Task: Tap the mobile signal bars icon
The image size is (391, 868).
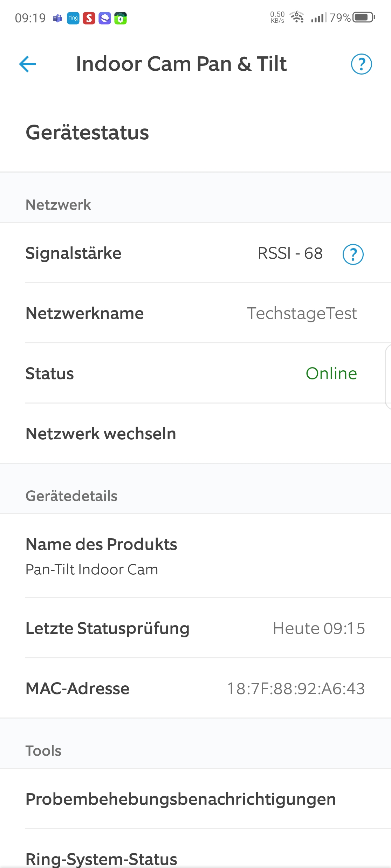Action: point(318,17)
